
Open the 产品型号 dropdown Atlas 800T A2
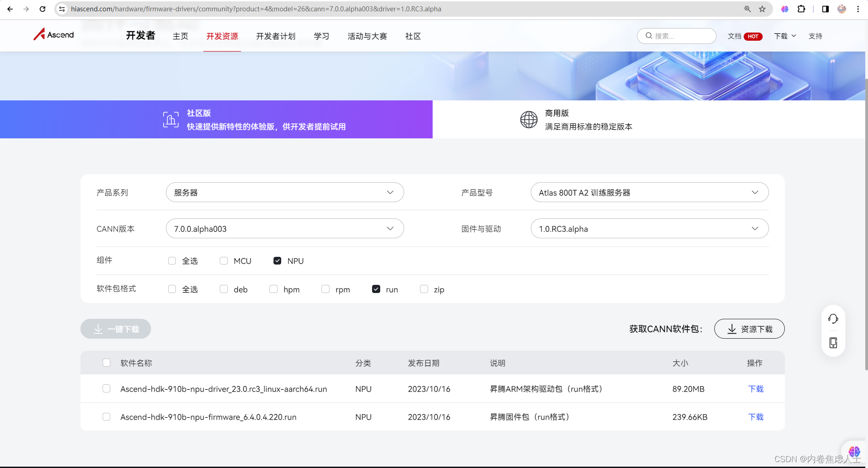pos(650,192)
